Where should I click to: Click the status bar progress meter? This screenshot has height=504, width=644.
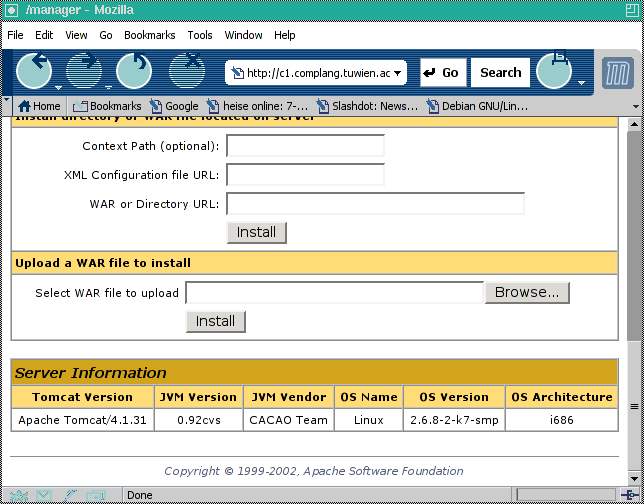point(566,495)
